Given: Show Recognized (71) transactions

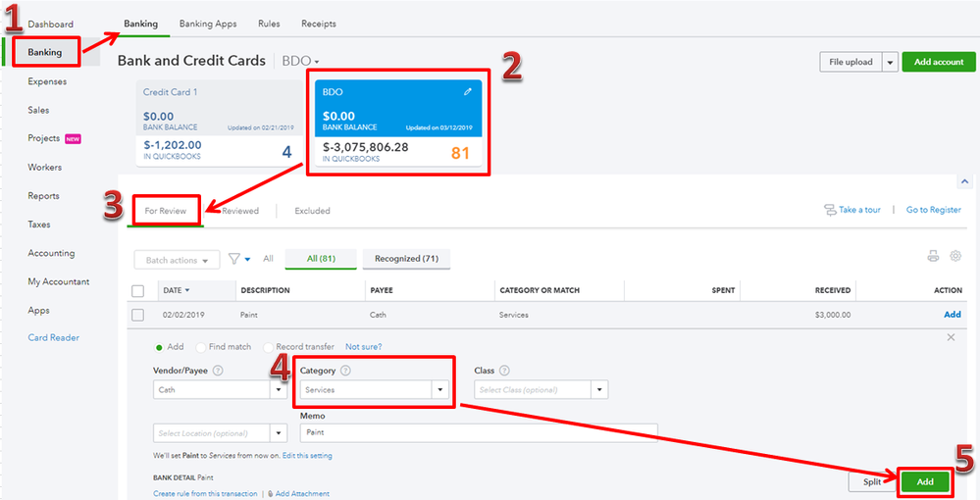Looking at the screenshot, I should tap(406, 259).
